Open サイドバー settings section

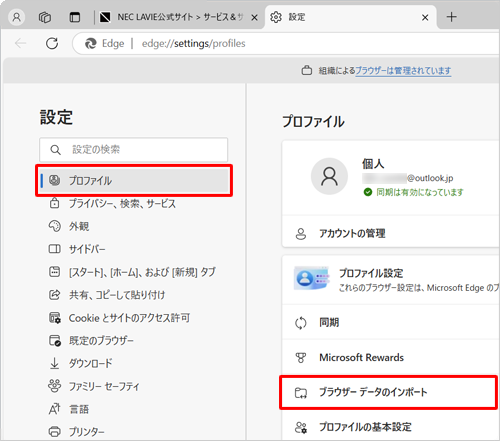pyautogui.click(x=87, y=249)
